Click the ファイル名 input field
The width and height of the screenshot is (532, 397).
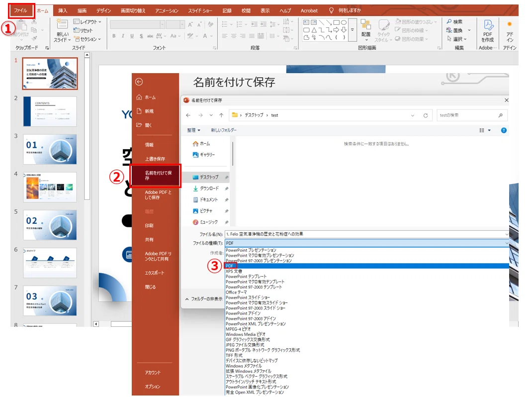click(364, 234)
